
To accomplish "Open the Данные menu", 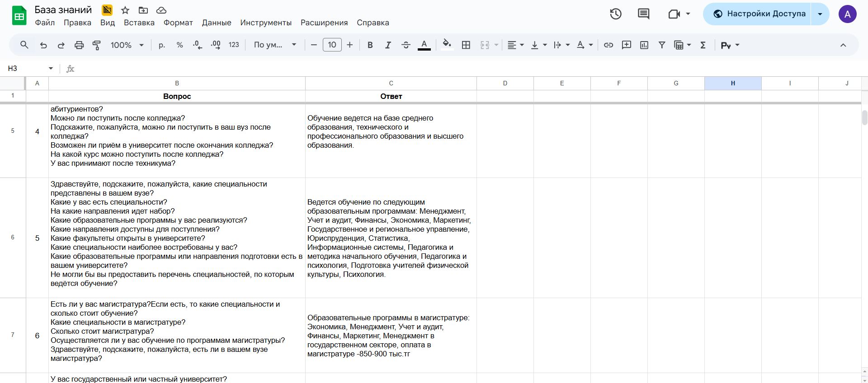I will [217, 23].
